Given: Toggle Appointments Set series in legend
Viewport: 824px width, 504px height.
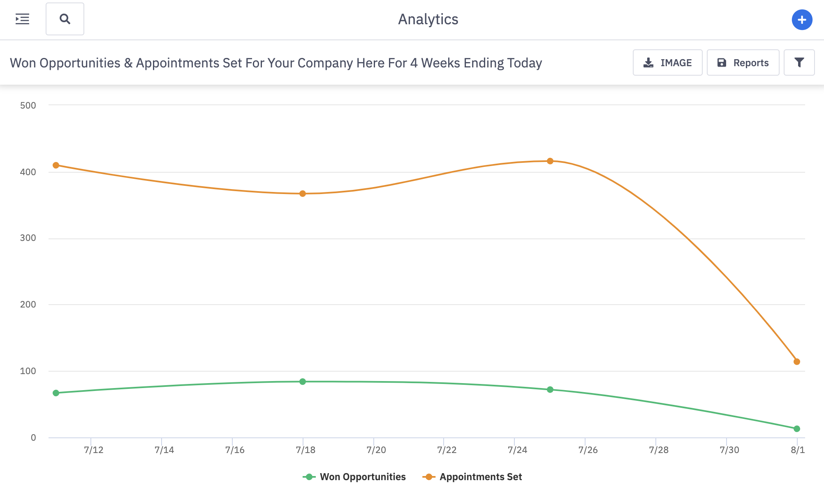Looking at the screenshot, I should [480, 477].
